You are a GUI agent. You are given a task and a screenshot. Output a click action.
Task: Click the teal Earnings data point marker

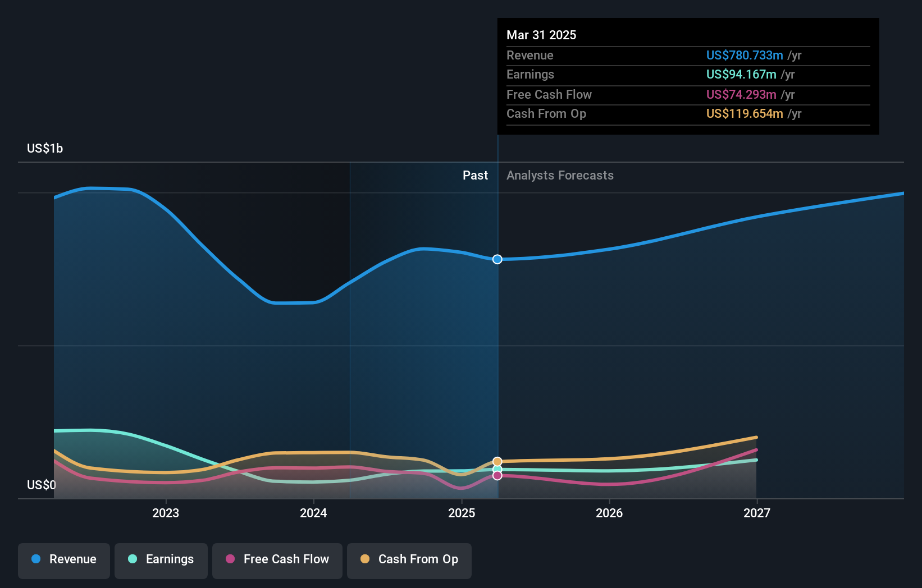(x=497, y=469)
